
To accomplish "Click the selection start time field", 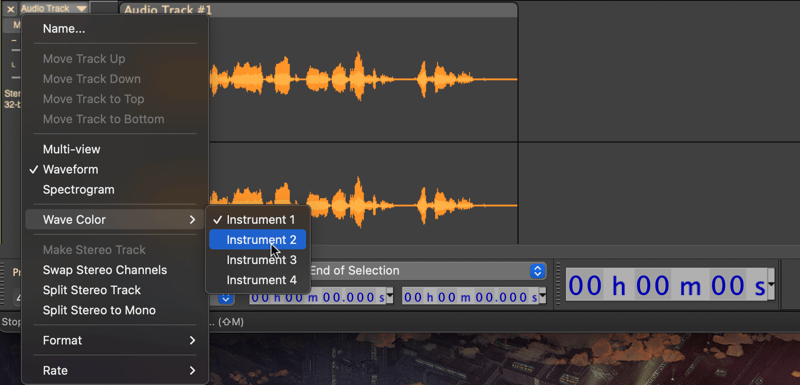I will click(317, 297).
